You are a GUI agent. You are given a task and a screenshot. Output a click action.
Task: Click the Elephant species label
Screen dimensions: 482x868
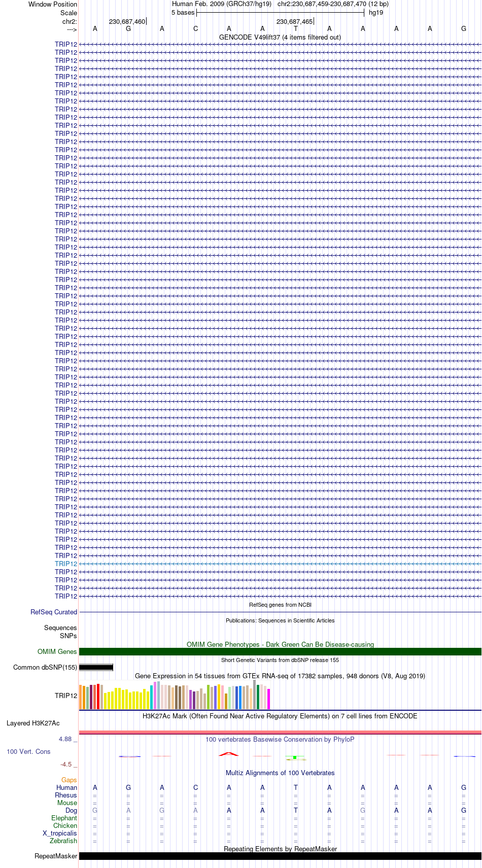coord(64,818)
